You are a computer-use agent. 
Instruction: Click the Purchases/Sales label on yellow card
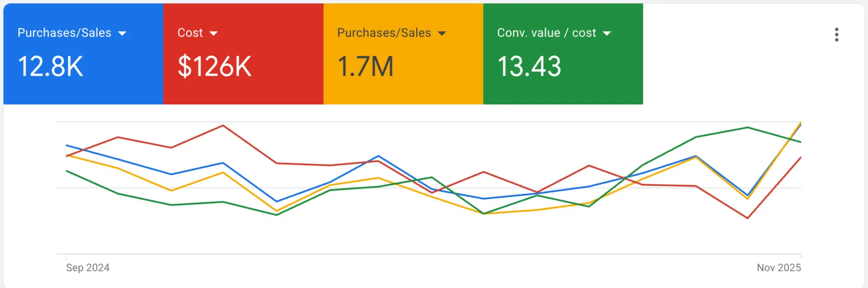point(384,33)
